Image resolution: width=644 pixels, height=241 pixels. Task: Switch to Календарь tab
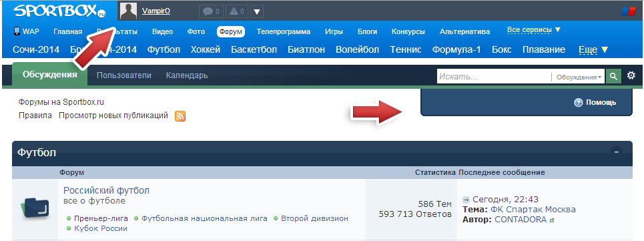pyautogui.click(x=187, y=75)
